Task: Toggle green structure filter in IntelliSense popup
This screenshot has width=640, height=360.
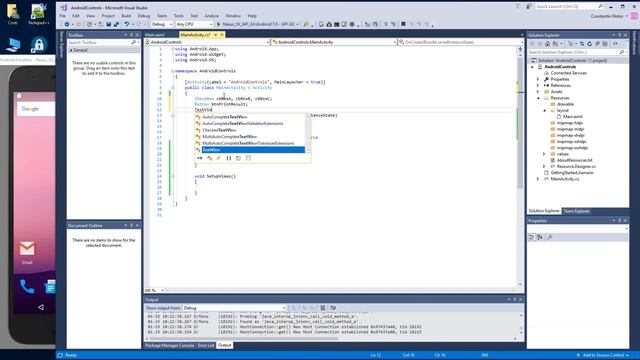Action: (x=219, y=158)
